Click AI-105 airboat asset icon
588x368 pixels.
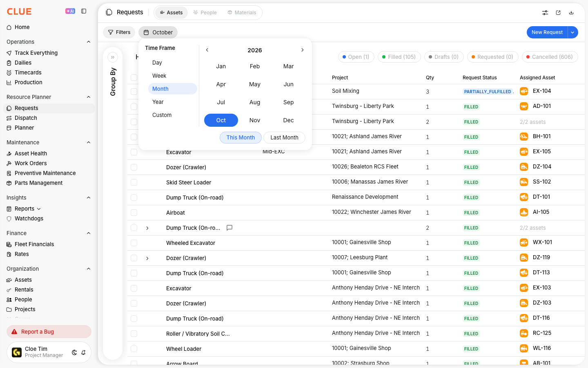524,212
